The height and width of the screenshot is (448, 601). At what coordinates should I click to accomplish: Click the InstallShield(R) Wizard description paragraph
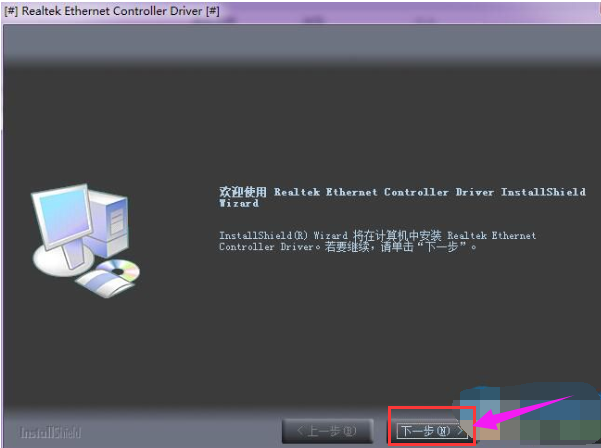coord(377,241)
